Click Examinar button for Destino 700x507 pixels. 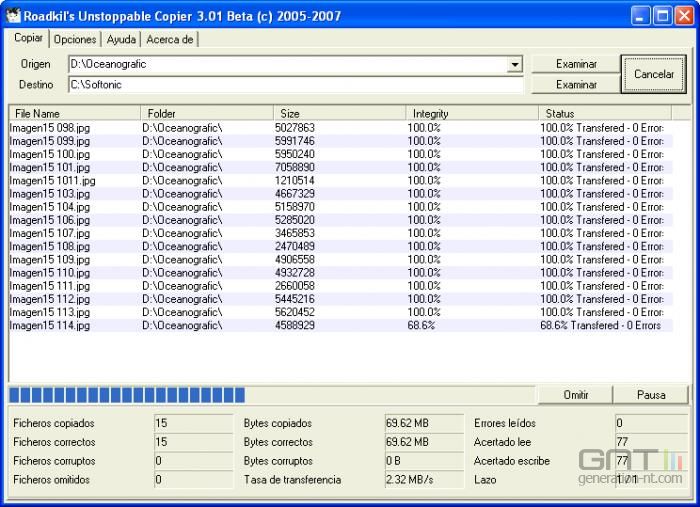coord(576,84)
